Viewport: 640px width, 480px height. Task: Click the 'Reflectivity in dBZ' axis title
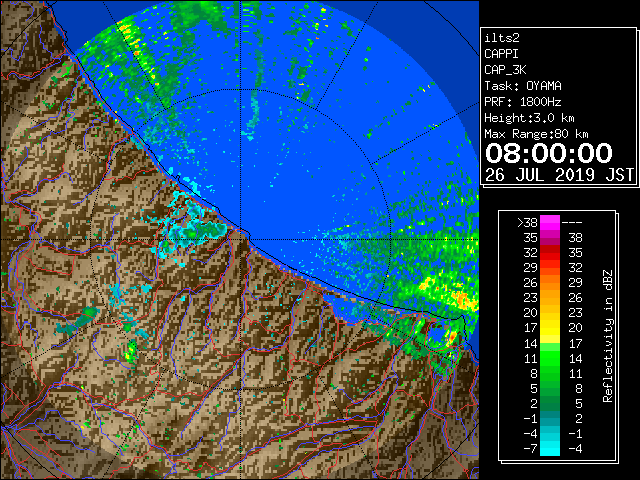[x=608, y=336]
